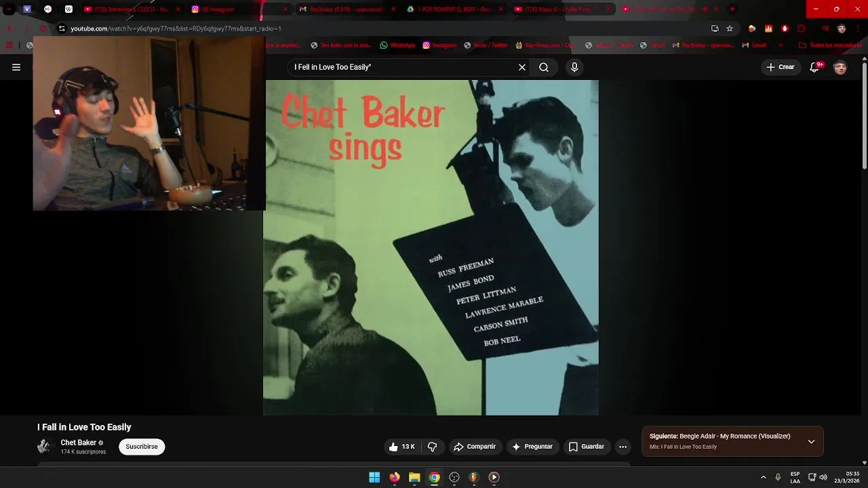868x488 pixels.
Task: Open the Chet Baker channel avatar
Action: pos(45,446)
